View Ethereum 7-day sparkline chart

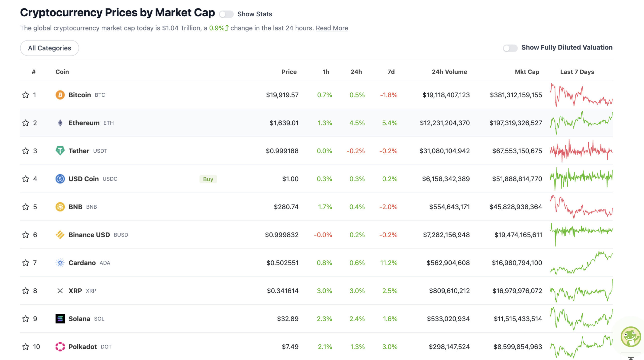pos(581,123)
